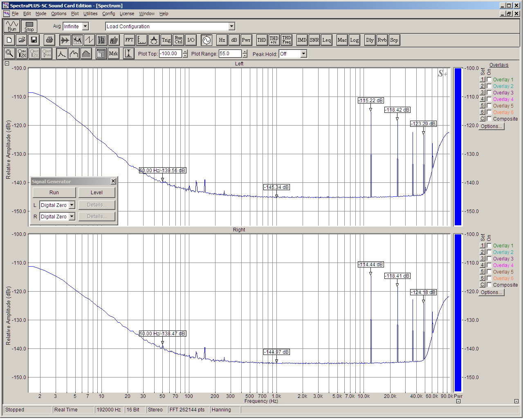Open the Calibration compass icon
Viewport: 523px width, 420px height.
click(x=154, y=40)
